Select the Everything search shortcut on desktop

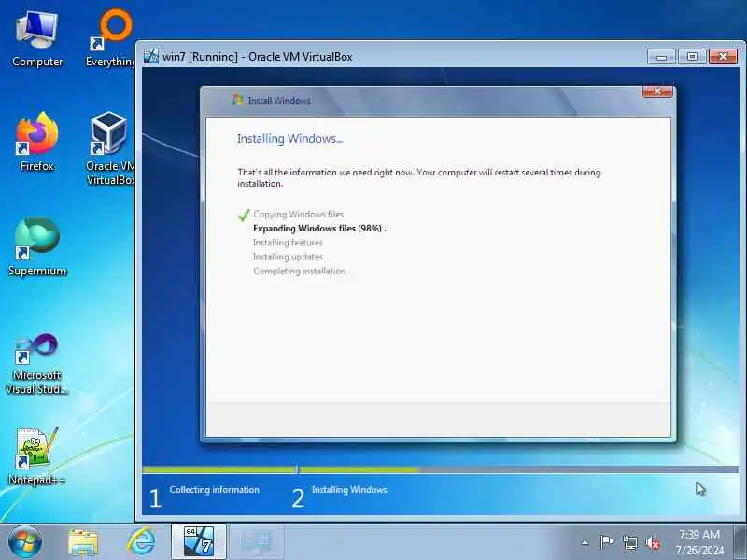(111, 39)
